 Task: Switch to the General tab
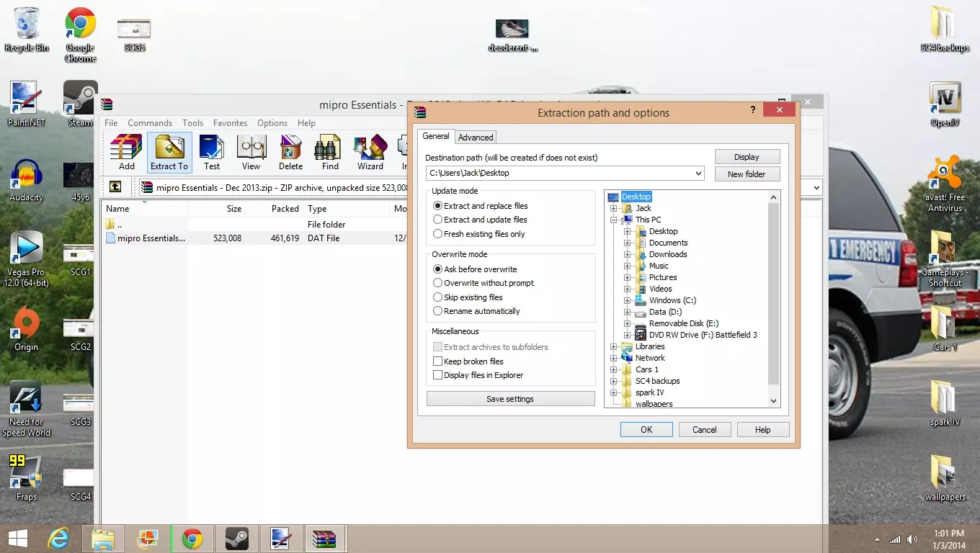(x=436, y=136)
